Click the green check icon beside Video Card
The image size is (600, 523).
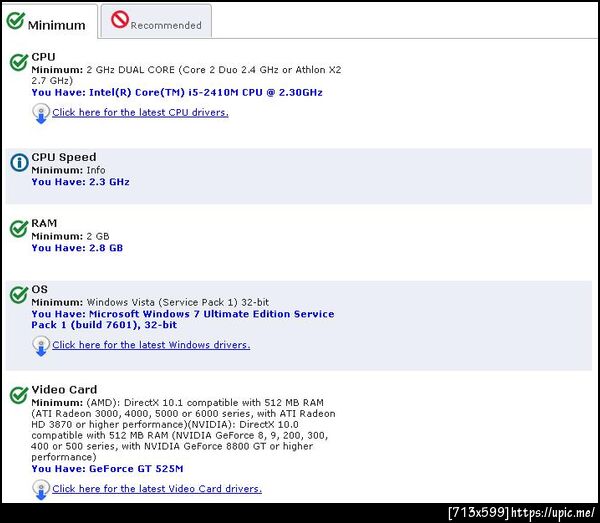click(19, 395)
